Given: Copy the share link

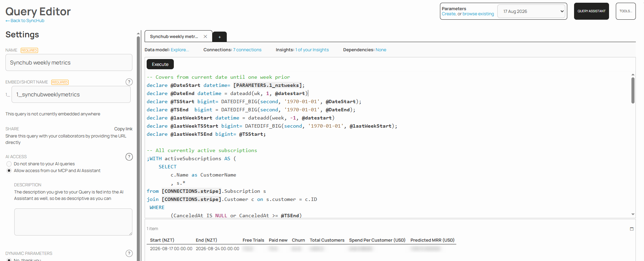Looking at the screenshot, I should click(123, 129).
